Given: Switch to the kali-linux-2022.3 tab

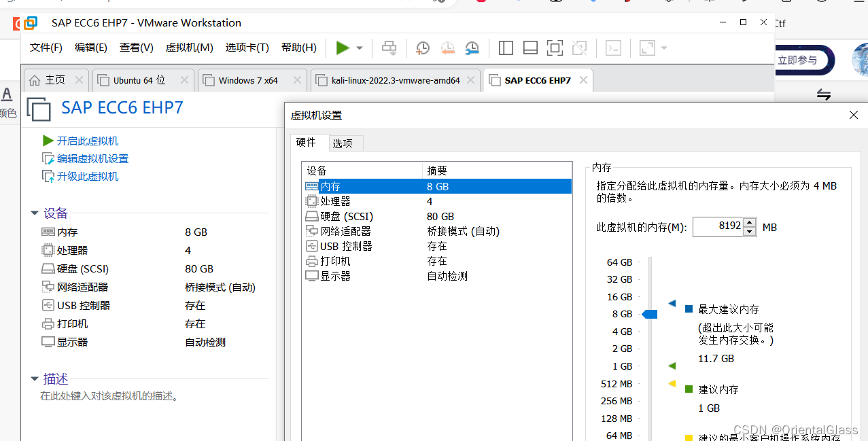Looking at the screenshot, I should (396, 80).
